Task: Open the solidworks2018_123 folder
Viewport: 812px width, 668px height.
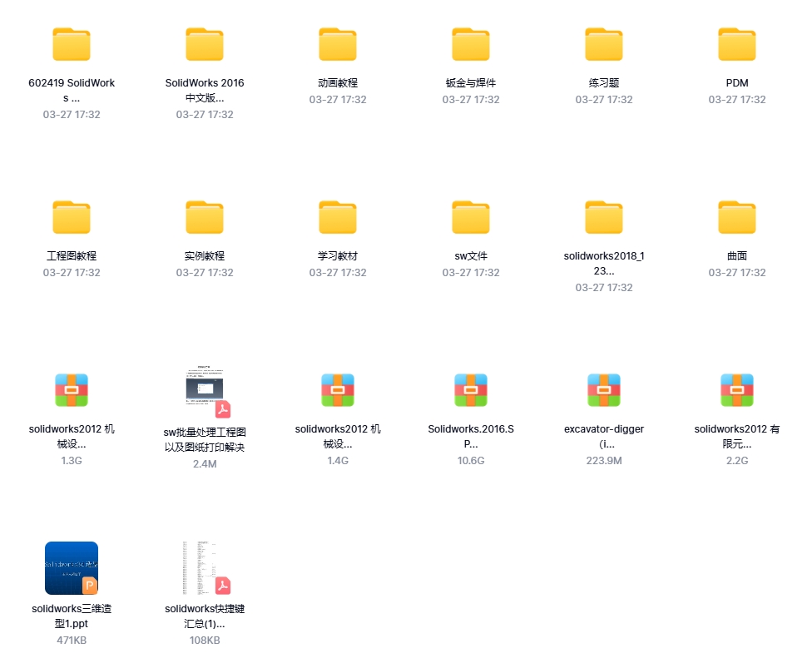Action: 603,217
